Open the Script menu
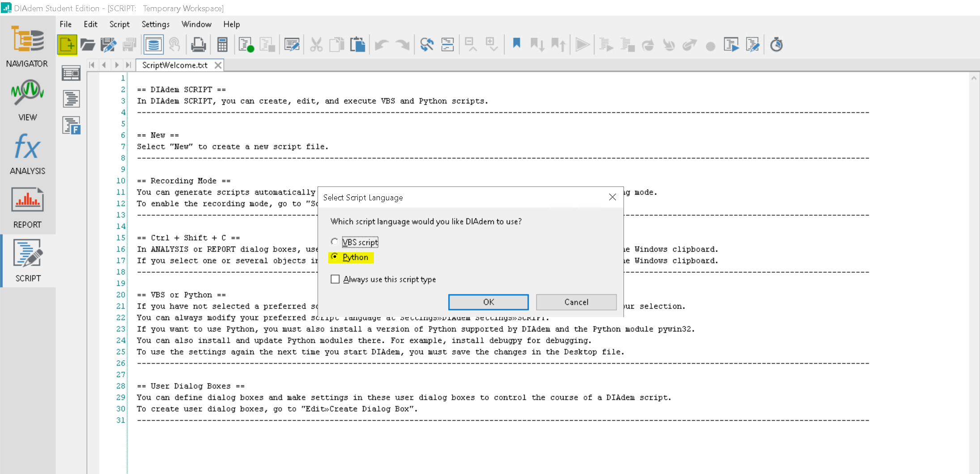The width and height of the screenshot is (980, 474). click(119, 24)
